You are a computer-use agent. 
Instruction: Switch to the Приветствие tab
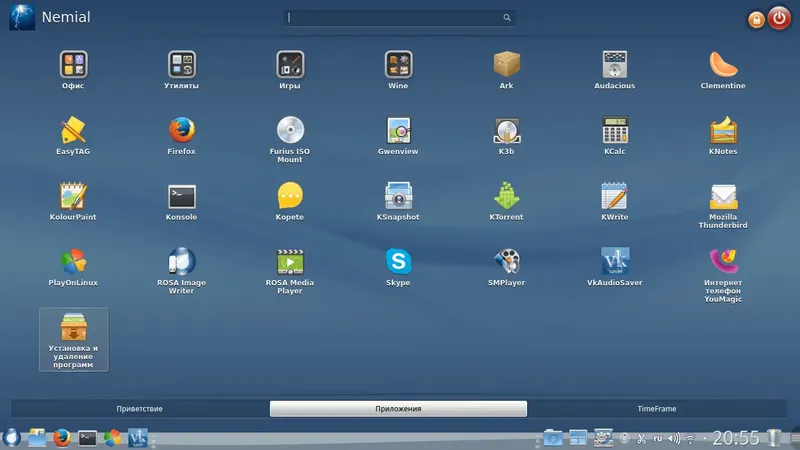click(140, 409)
